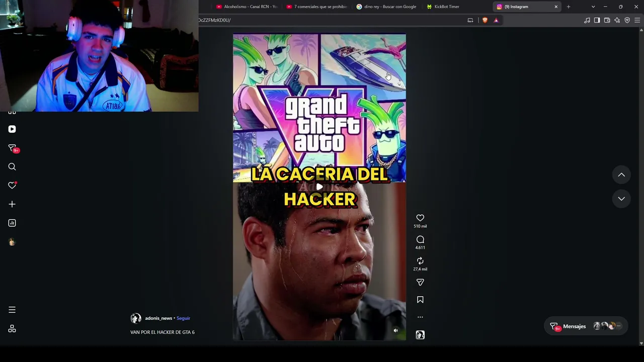Open Brave Rewards triangle icon
The image size is (644, 362).
pos(496,20)
